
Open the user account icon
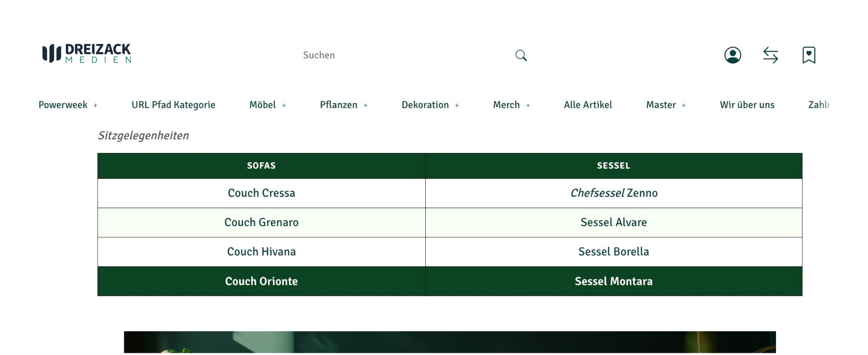[733, 55]
